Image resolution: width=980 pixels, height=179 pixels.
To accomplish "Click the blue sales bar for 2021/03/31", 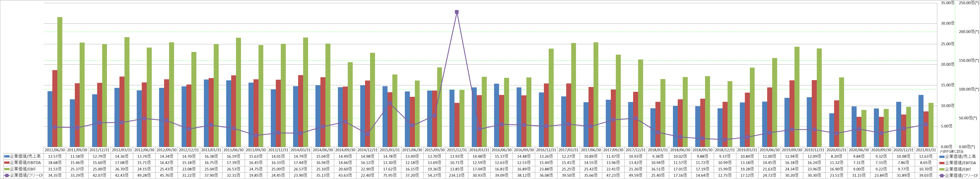I will (x=921, y=121).
